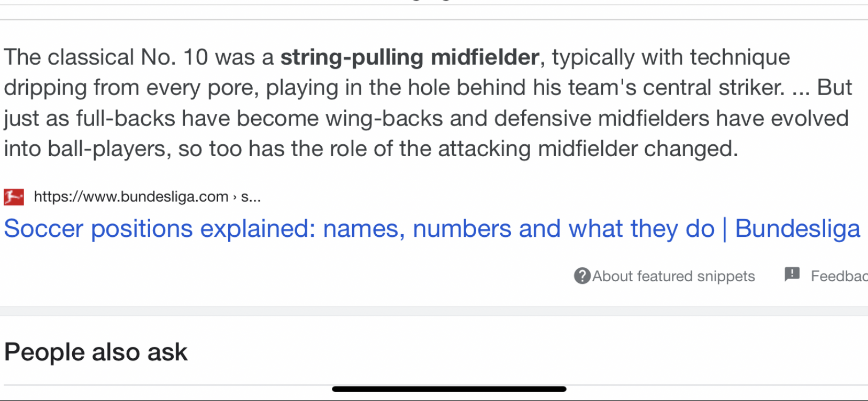Image resolution: width=868 pixels, height=401 pixels.
Task: Click the word ball-players in snippet
Action: [x=110, y=149]
